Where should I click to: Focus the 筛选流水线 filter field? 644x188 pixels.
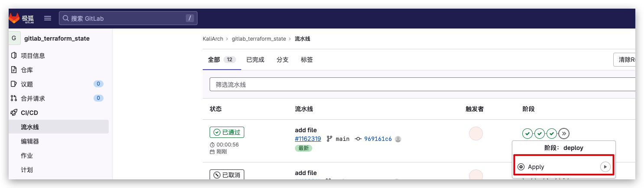pyautogui.click(x=422, y=85)
